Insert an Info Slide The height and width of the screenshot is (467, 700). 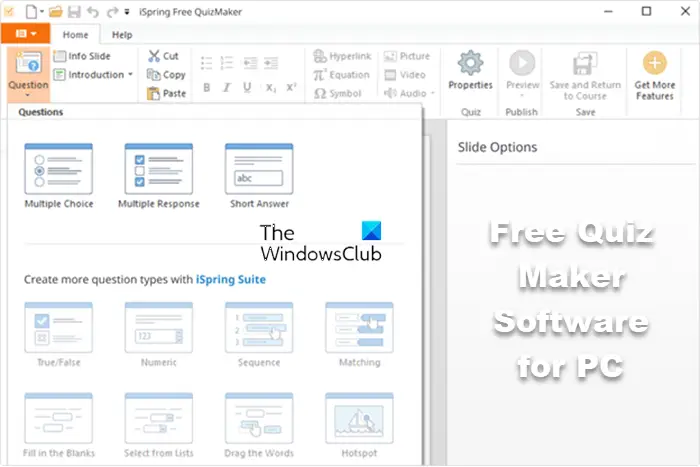[82, 56]
